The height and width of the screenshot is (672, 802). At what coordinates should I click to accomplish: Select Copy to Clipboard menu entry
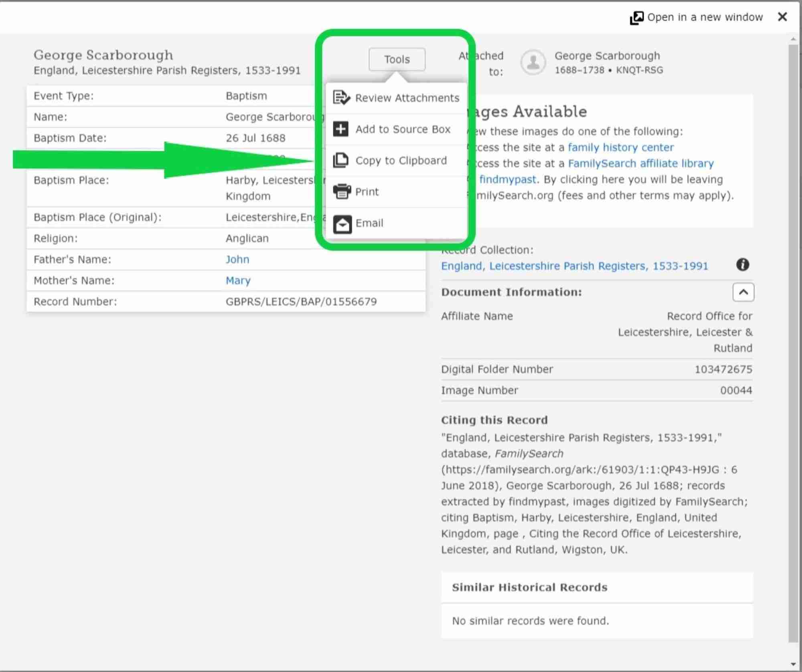tap(401, 160)
